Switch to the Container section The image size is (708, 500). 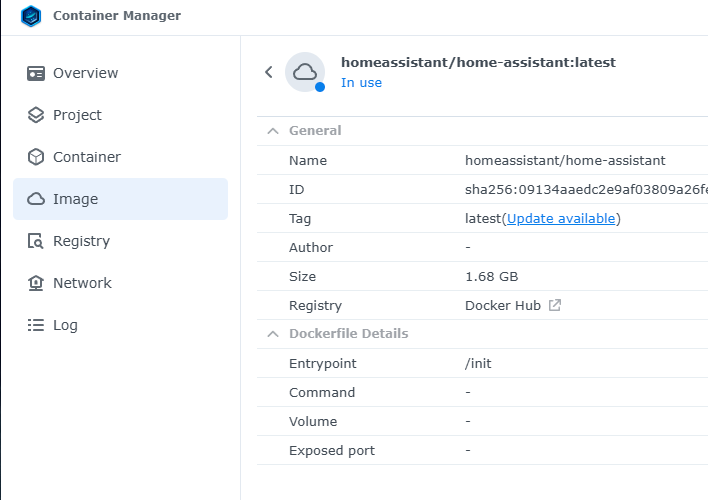[87, 157]
